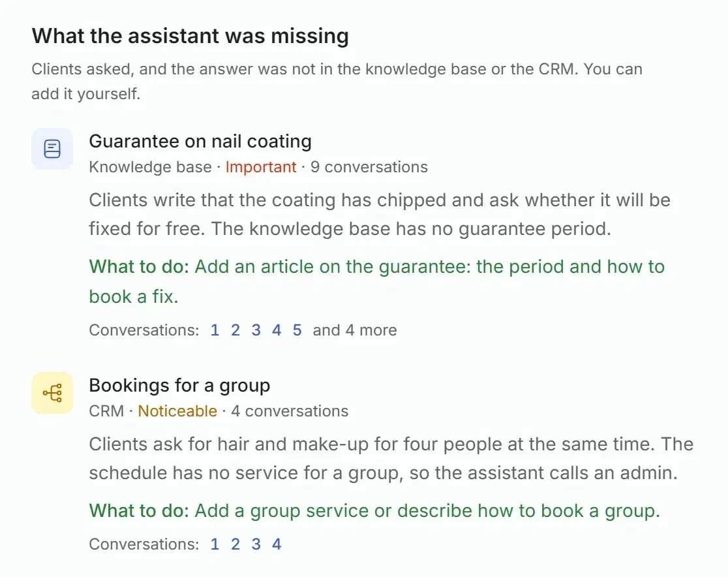Click the guarantee article 'What to do' recommendation
This screenshot has width=728, height=577.
pyautogui.click(x=377, y=281)
